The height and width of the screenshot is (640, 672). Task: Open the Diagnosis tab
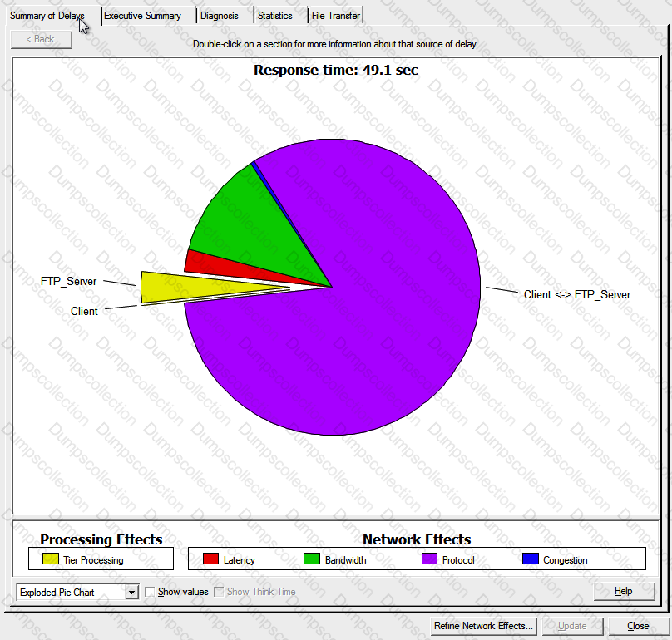point(219,16)
